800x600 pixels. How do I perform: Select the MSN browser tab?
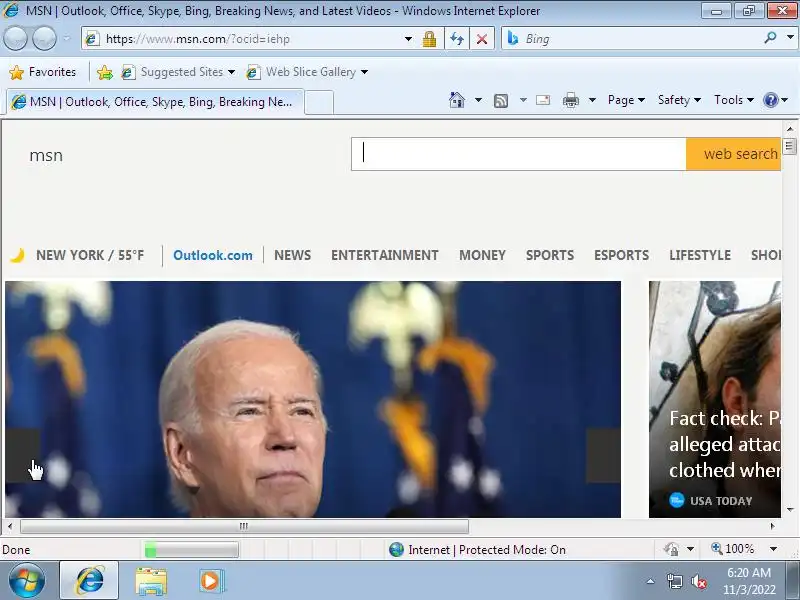coord(156,102)
